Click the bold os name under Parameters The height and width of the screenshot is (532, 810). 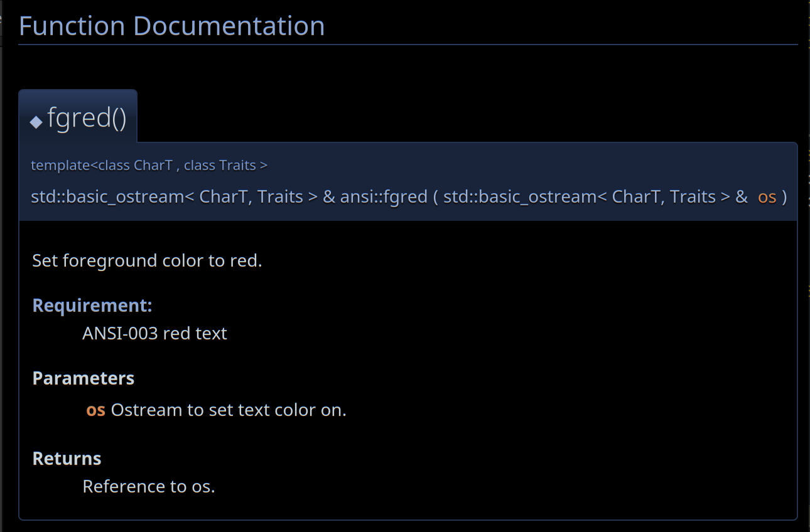(95, 410)
